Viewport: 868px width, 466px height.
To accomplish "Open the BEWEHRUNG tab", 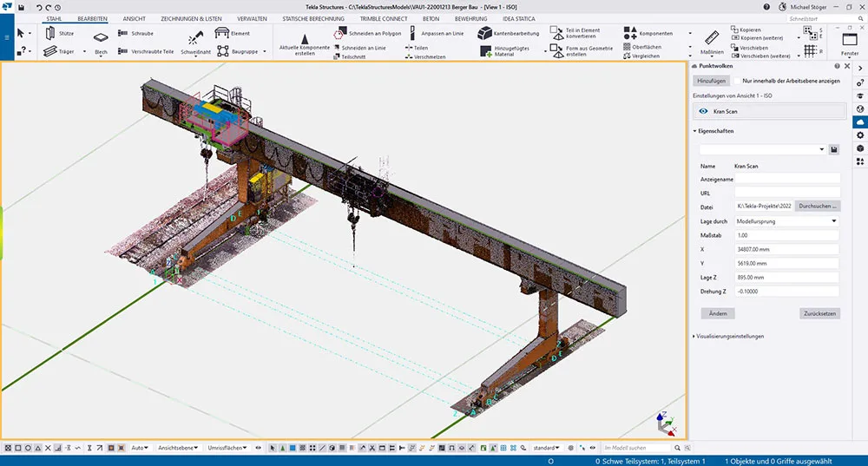I will pyautogui.click(x=471, y=19).
